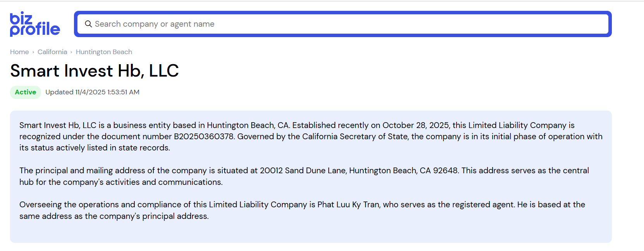Open the Huntington Beach breadcrumb link
644x251 pixels.
click(x=104, y=52)
